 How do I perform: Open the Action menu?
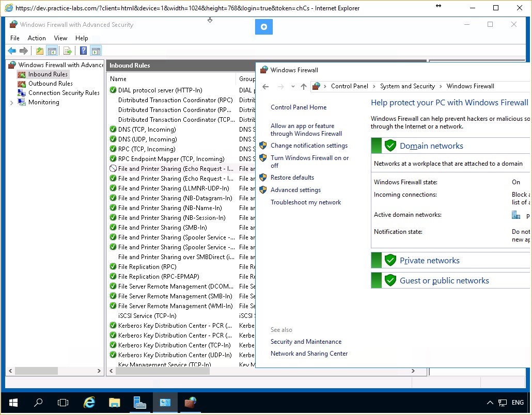pos(37,38)
